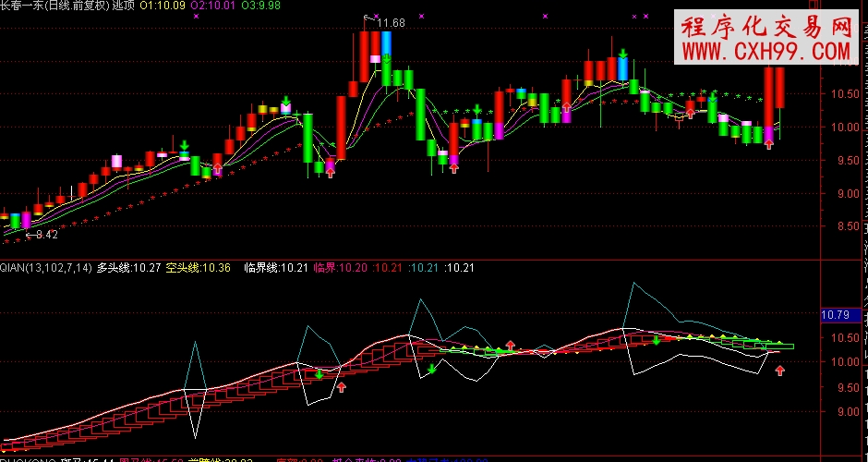Click the red up arrow below the last magenta candle
Screen dimensions: 868x462
pyautogui.click(x=768, y=144)
